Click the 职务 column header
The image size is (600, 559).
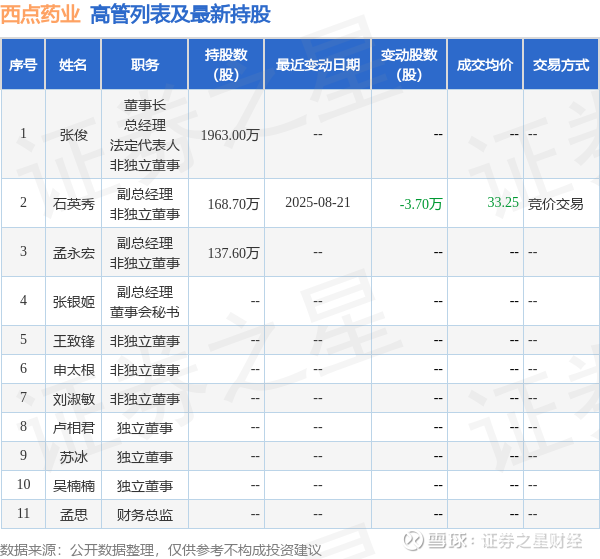145,65
